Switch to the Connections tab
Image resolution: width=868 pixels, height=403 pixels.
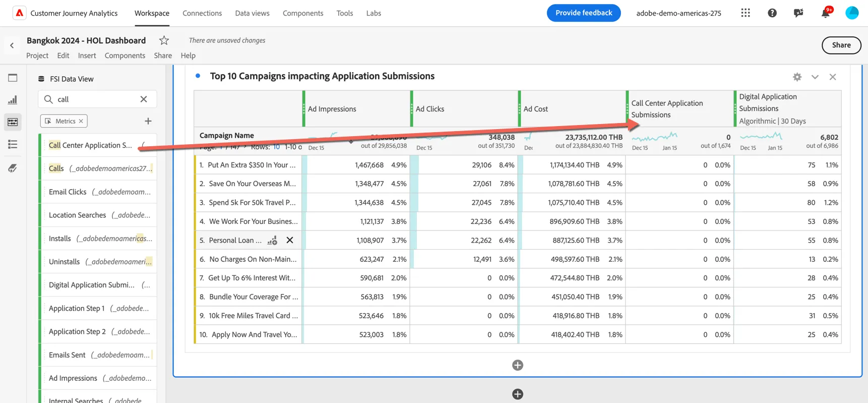click(202, 13)
